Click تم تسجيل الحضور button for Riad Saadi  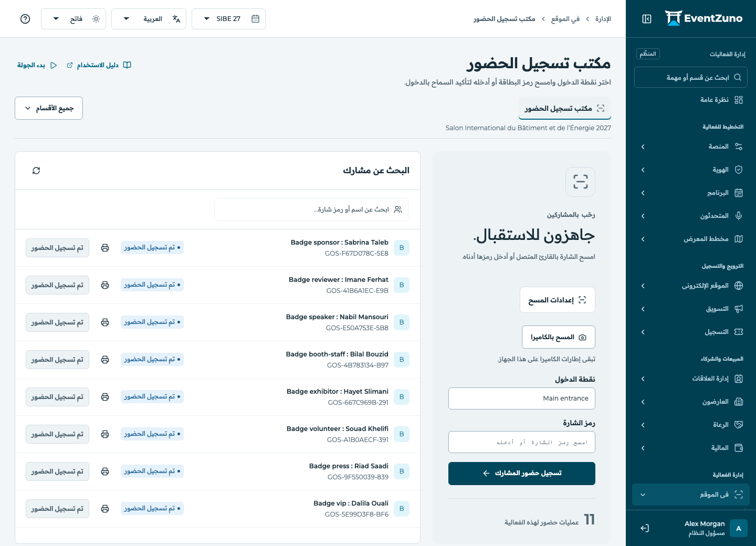pyautogui.click(x=57, y=471)
